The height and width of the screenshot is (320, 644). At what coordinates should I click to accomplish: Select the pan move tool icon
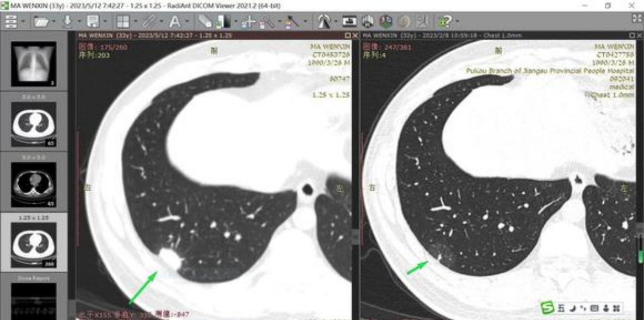(x=249, y=22)
